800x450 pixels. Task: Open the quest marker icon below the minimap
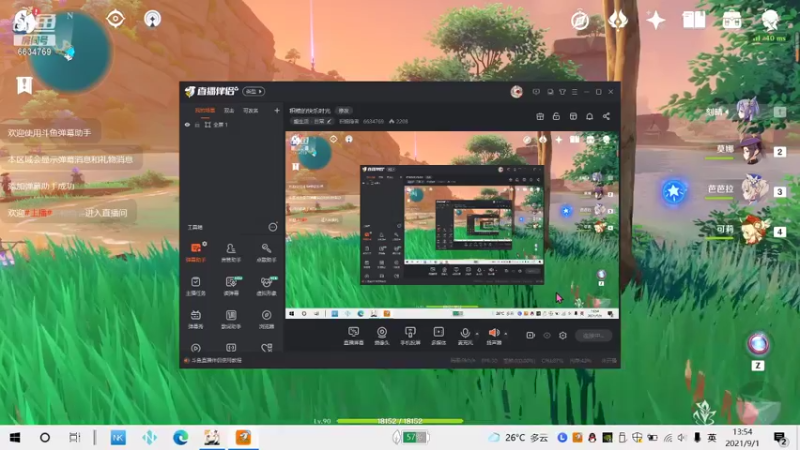[24, 85]
